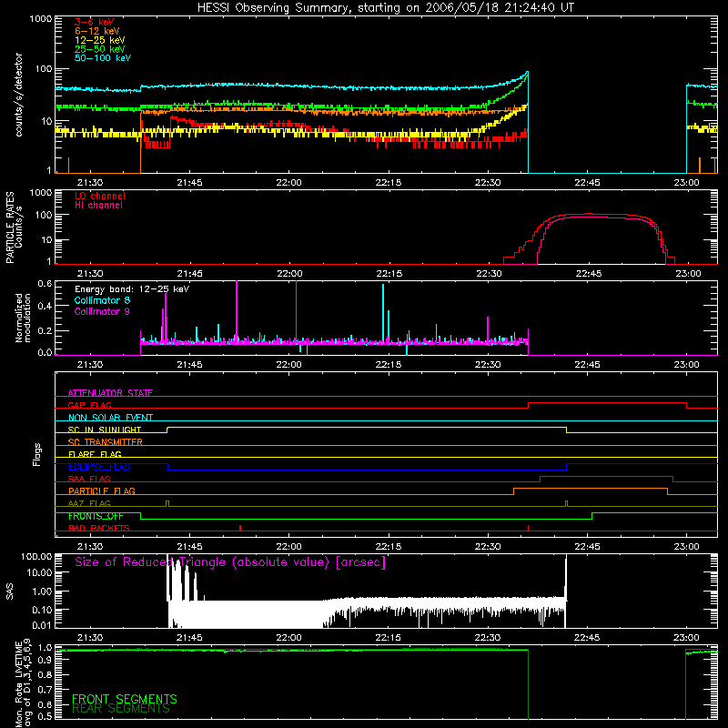Select the cyan 50-100 keV legend label
728x728 pixels.
click(x=103, y=58)
